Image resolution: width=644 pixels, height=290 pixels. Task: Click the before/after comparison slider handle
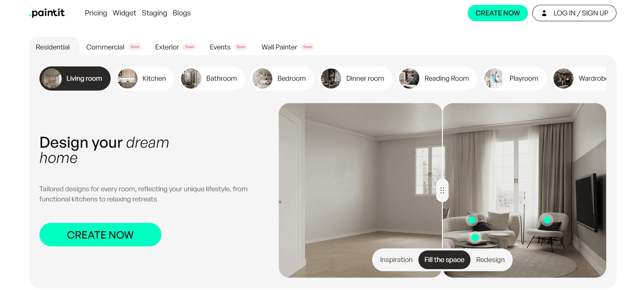[x=442, y=190]
